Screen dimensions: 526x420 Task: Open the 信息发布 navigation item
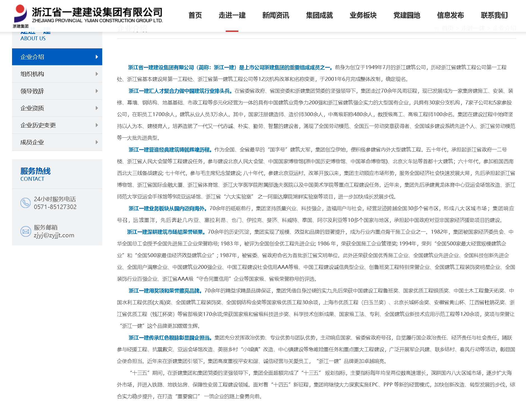450,15
